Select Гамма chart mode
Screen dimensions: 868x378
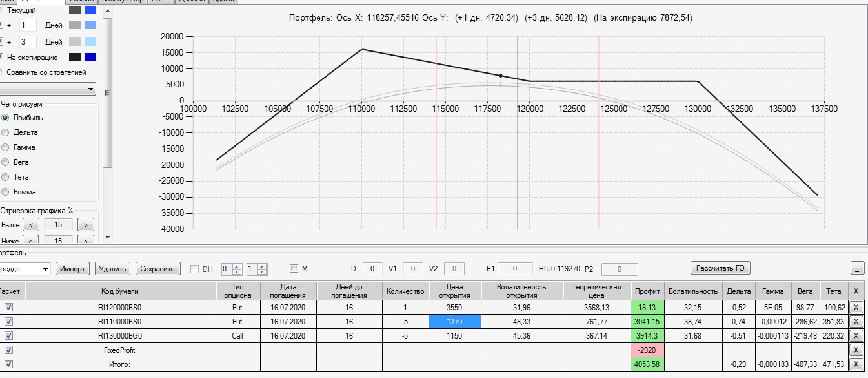[6, 147]
